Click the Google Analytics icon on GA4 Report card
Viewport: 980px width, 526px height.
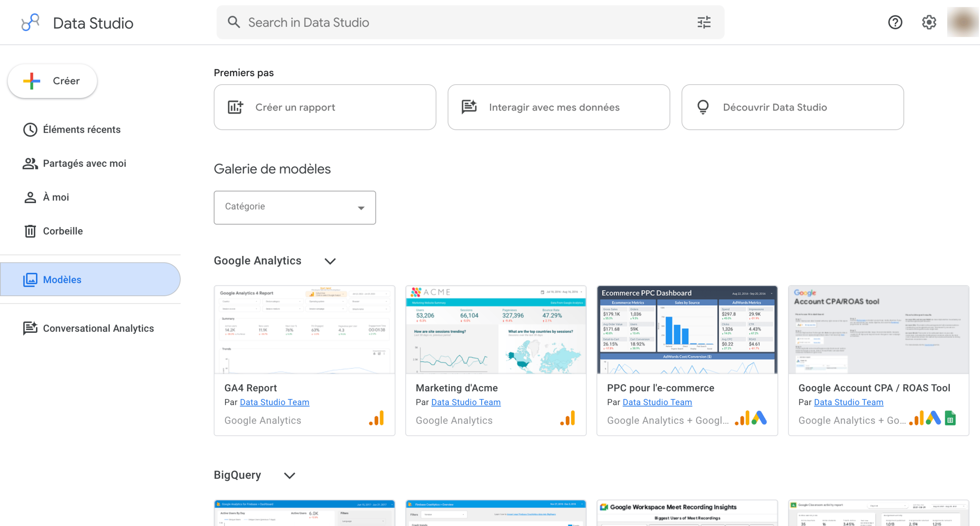tap(377, 418)
